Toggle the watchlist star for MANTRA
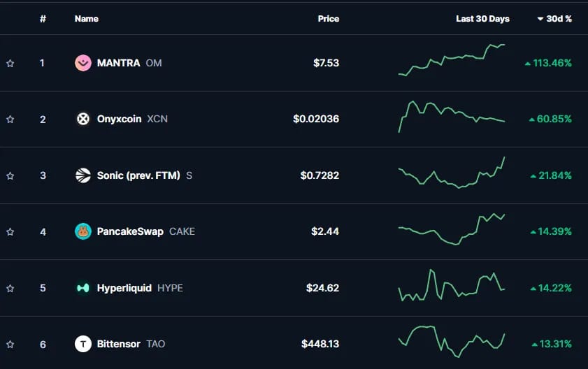 [10, 63]
